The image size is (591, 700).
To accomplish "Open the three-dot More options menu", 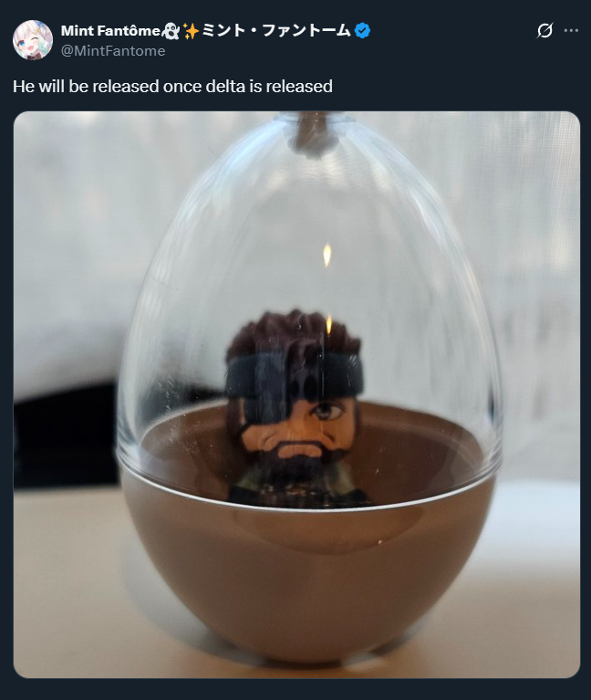I will click(x=571, y=30).
